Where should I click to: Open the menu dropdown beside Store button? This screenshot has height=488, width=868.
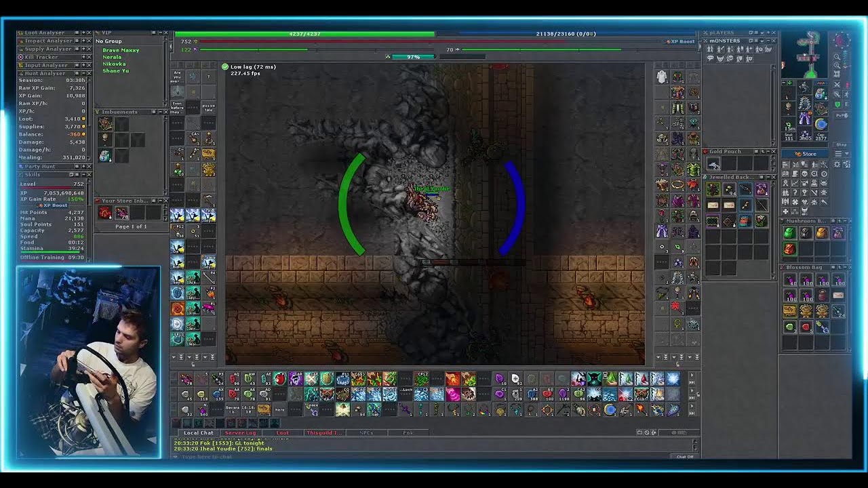point(842,154)
